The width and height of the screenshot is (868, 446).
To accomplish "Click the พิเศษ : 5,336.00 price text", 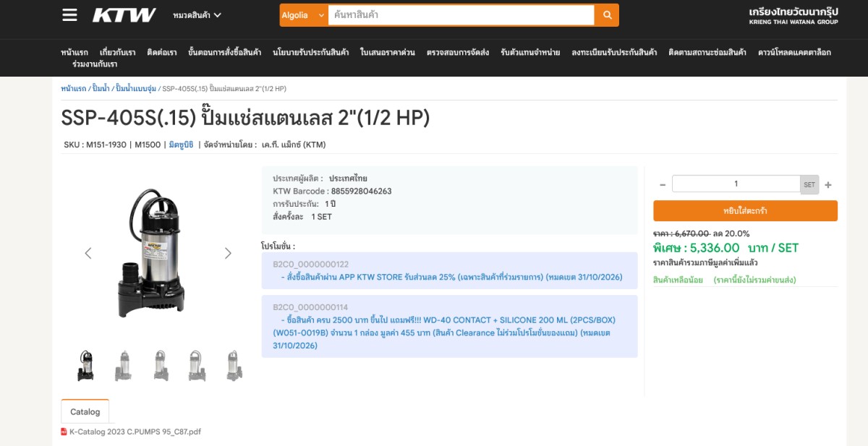I will pos(696,248).
